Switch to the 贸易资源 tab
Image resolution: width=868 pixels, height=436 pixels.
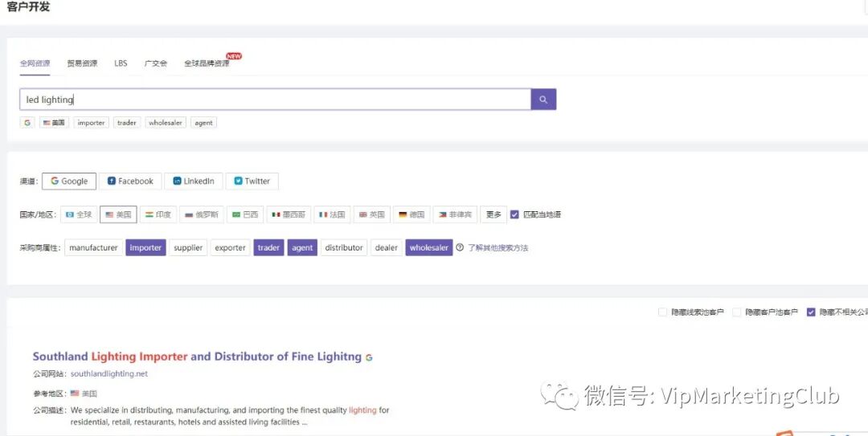(x=83, y=63)
